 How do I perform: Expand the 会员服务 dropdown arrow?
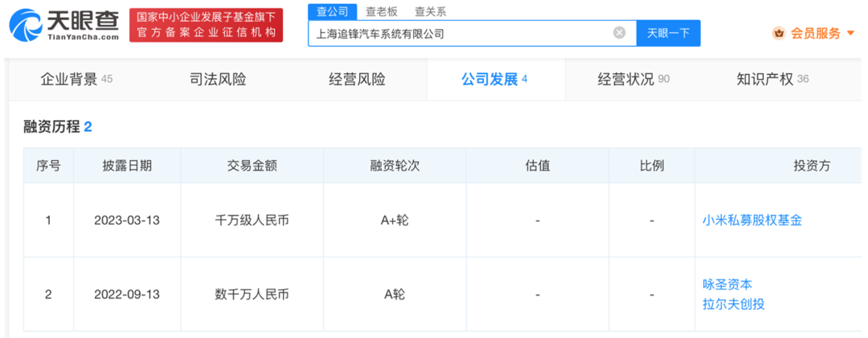[851, 34]
